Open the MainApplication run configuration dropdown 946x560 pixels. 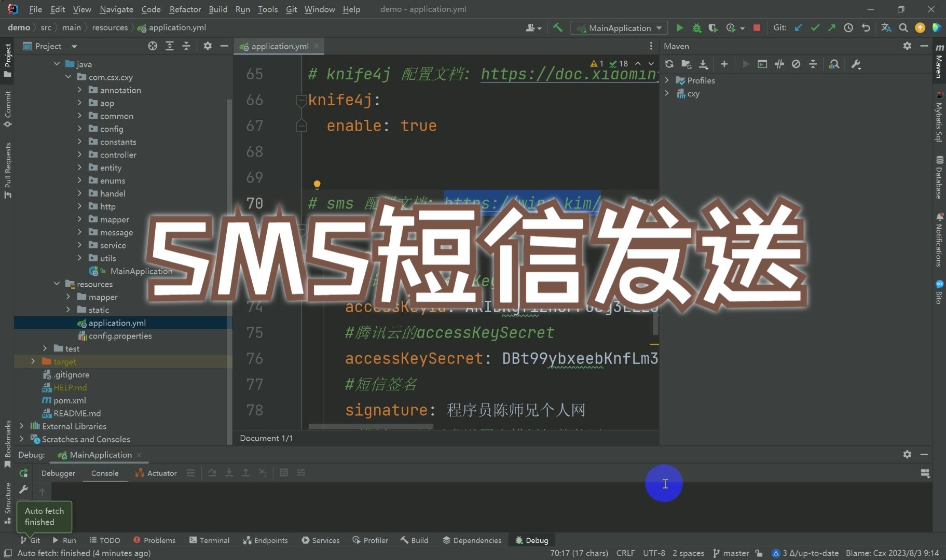coord(619,28)
